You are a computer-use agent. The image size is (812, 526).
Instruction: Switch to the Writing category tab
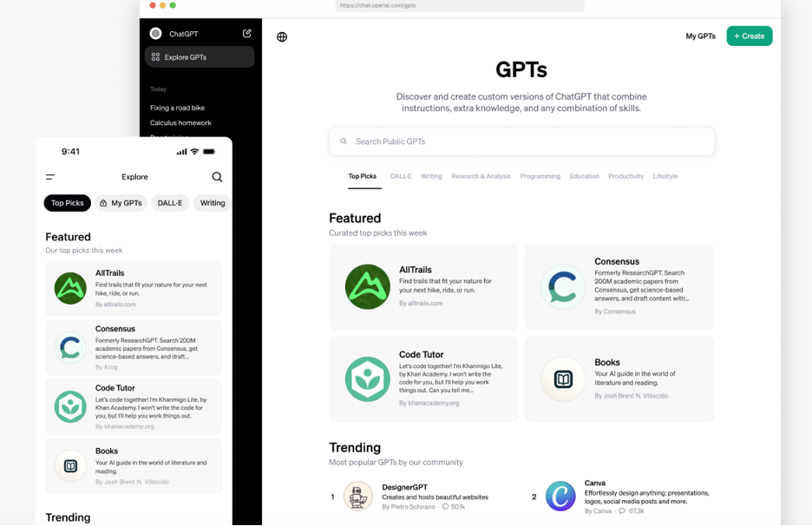pos(431,176)
